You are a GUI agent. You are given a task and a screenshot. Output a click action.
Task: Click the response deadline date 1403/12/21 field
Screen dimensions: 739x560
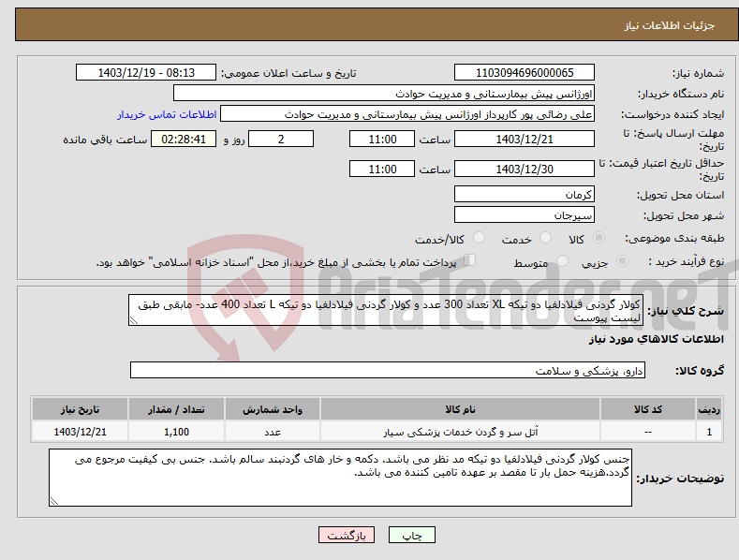(525, 139)
